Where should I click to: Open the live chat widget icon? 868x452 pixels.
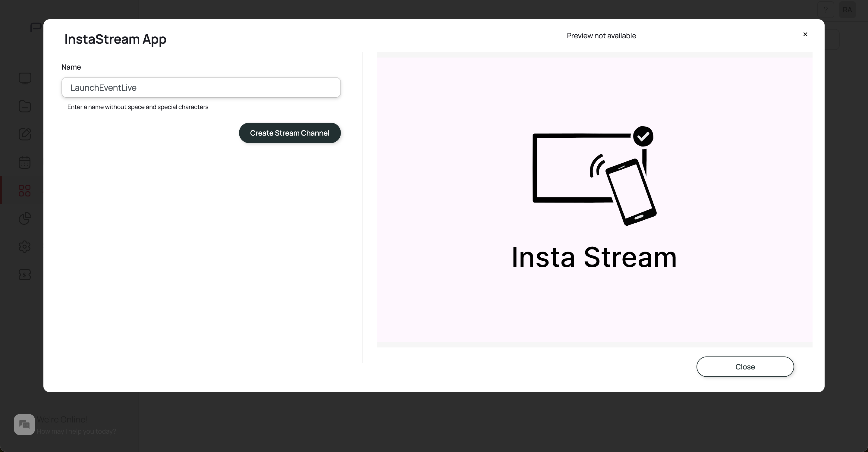pyautogui.click(x=24, y=424)
